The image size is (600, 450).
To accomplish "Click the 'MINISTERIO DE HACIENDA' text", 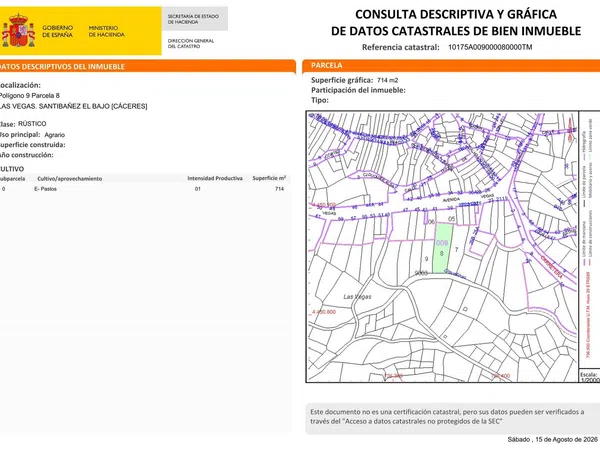I will click(x=106, y=31).
